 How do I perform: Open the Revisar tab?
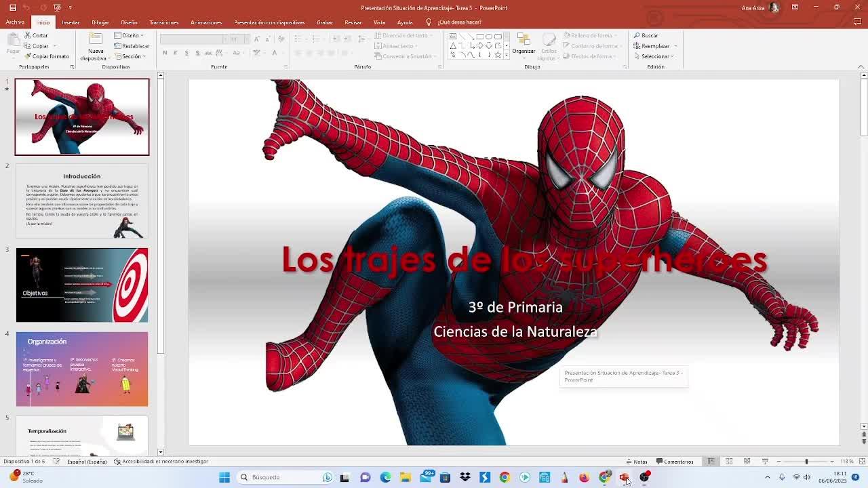(x=353, y=22)
